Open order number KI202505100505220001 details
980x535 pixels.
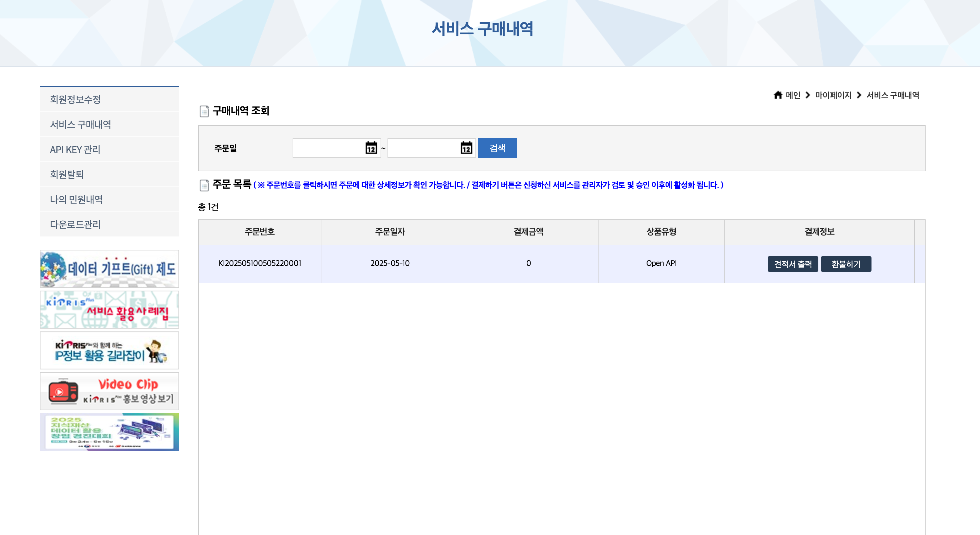click(259, 263)
